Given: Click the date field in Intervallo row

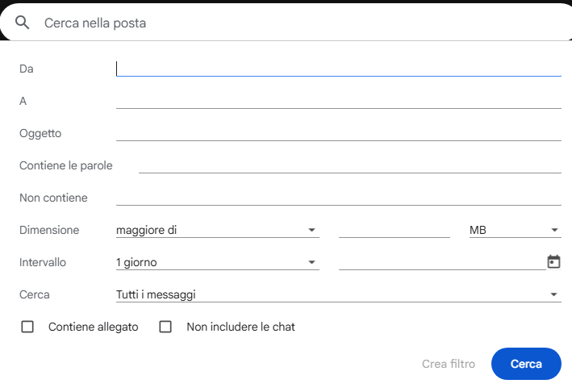Looking at the screenshot, I should point(441,262).
